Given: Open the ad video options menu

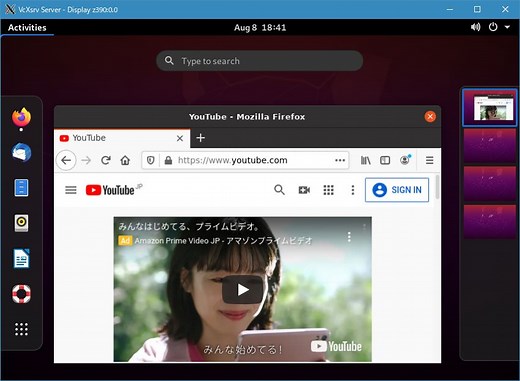Looking at the screenshot, I should [x=349, y=237].
